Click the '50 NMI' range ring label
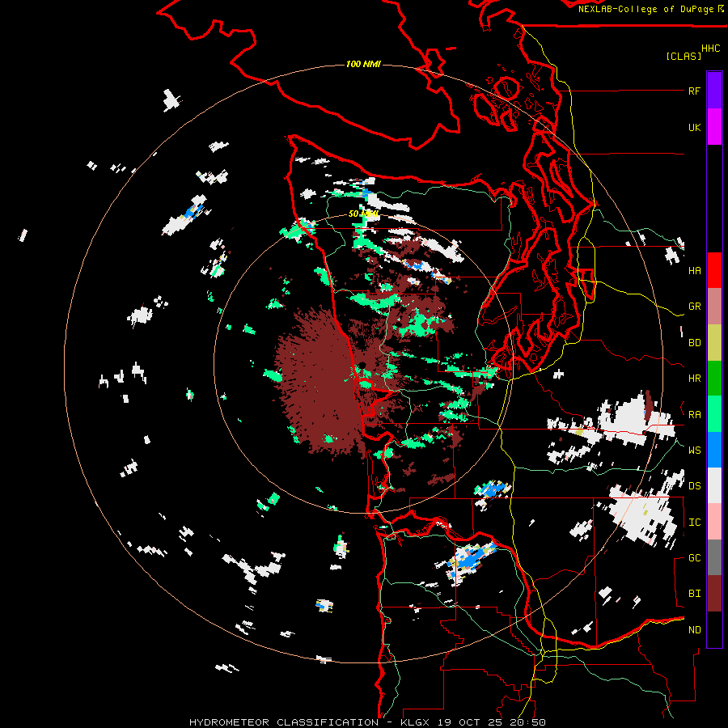 point(363,214)
